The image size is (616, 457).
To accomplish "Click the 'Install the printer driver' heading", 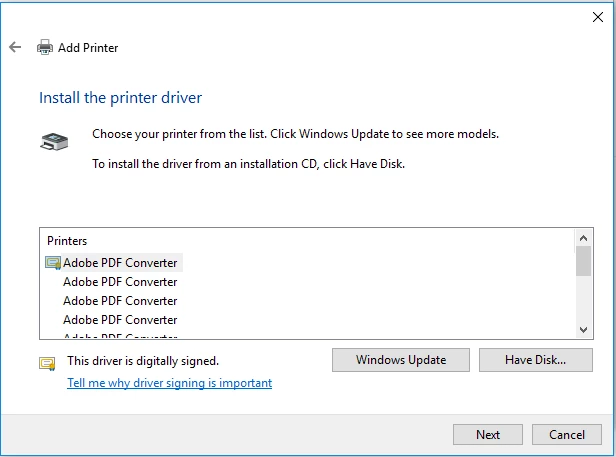I will tap(120, 97).
